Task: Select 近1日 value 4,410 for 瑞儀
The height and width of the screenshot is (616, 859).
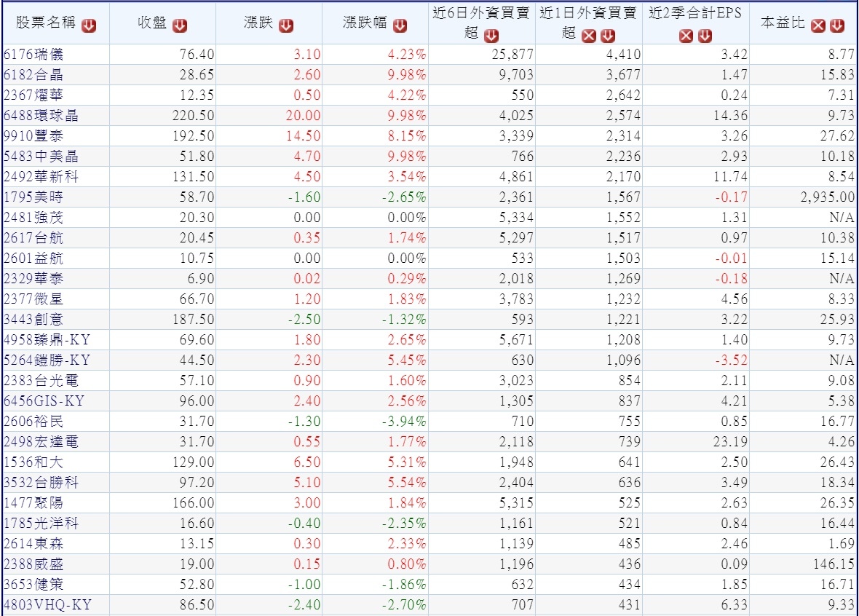Action: click(623, 55)
